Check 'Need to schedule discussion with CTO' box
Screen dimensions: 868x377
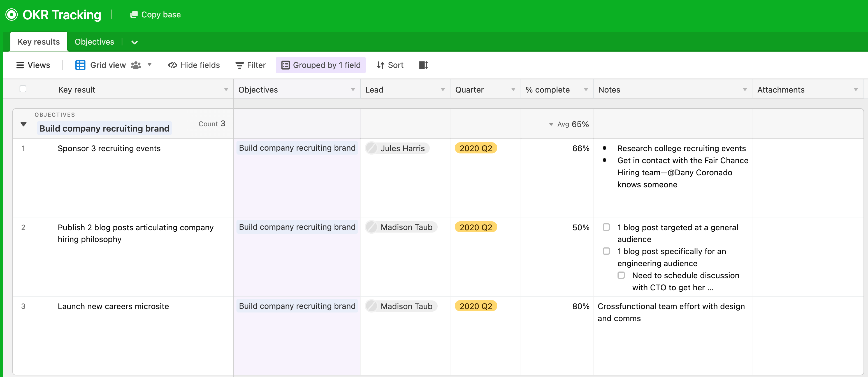coord(621,275)
